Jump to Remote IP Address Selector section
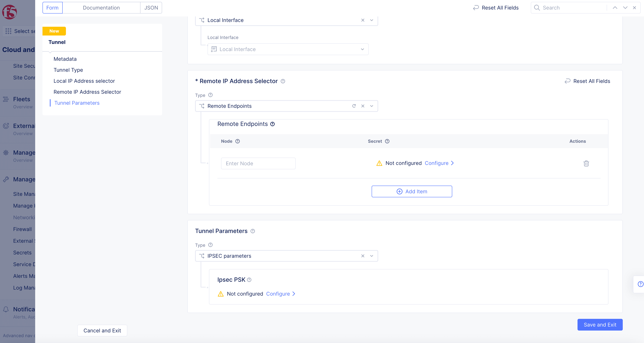Viewport: 644px width, 343px height. [87, 92]
